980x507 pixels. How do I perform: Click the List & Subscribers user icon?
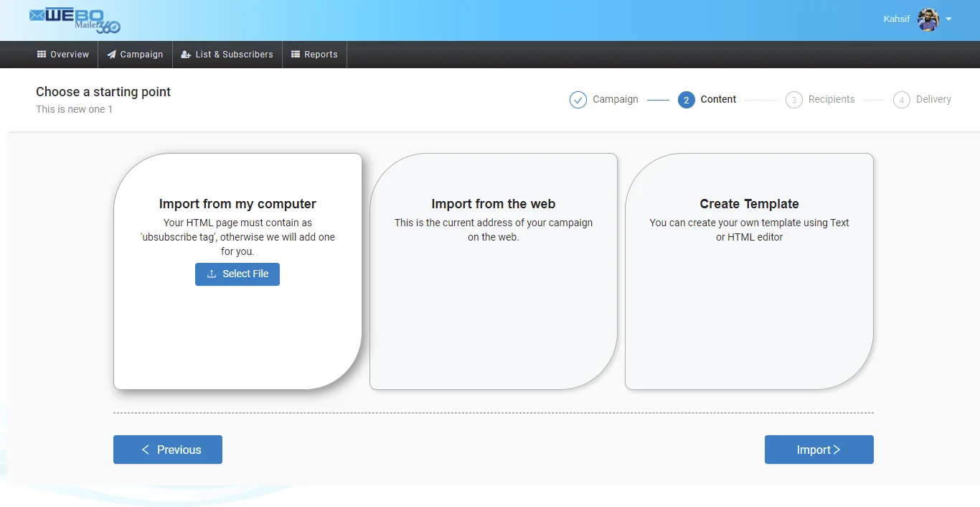click(186, 55)
